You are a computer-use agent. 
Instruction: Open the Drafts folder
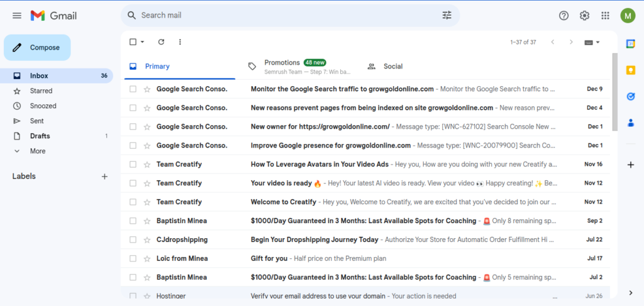tap(57, 136)
